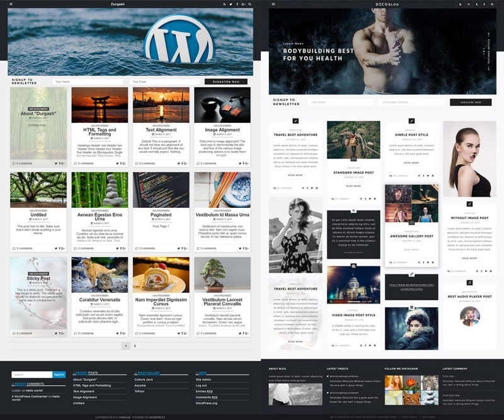Click the Facebook icon in Durgash header
504x420 pixels.
[x=238, y=4]
